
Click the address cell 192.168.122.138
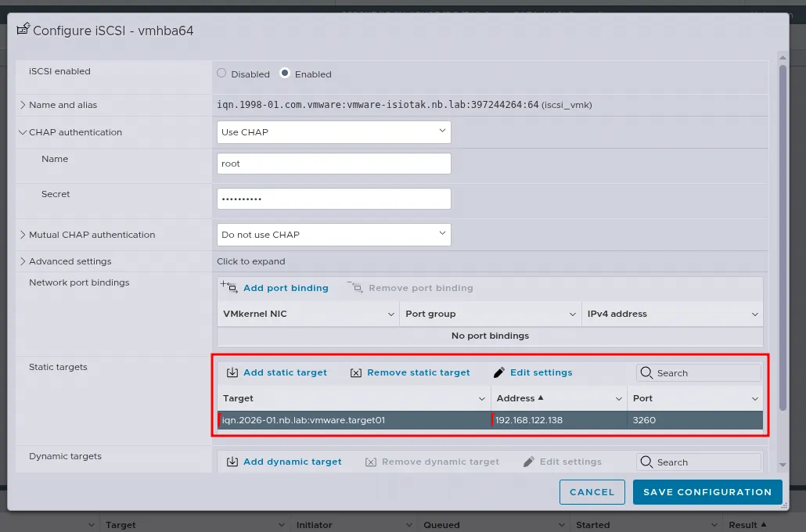tap(559, 420)
